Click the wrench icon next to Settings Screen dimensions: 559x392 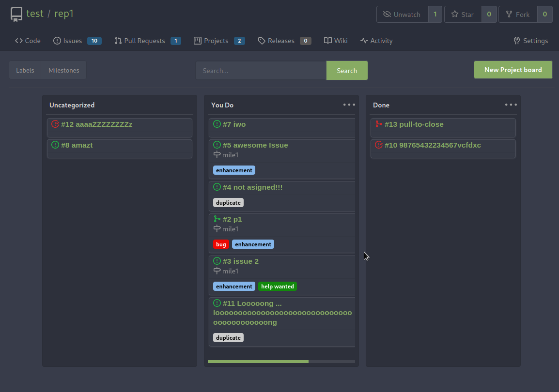coord(516,41)
